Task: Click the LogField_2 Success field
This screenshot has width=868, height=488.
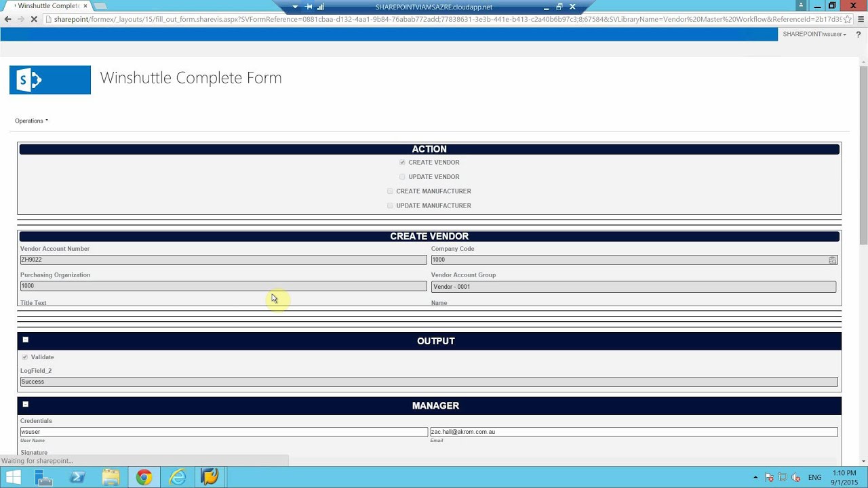Action: point(429,382)
